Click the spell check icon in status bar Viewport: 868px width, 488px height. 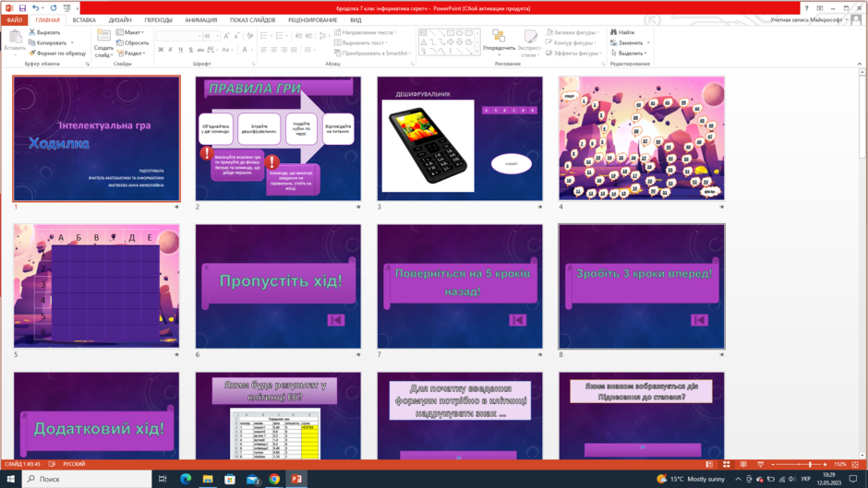coord(52,464)
